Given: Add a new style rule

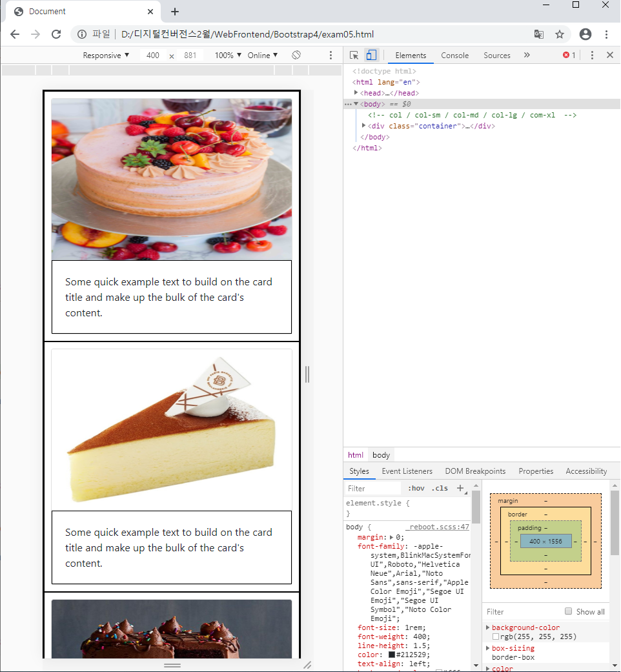Looking at the screenshot, I should coord(460,488).
